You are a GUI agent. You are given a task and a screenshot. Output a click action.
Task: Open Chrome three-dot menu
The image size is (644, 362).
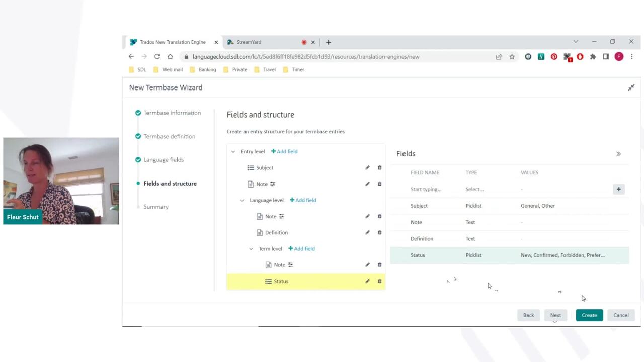click(632, 57)
